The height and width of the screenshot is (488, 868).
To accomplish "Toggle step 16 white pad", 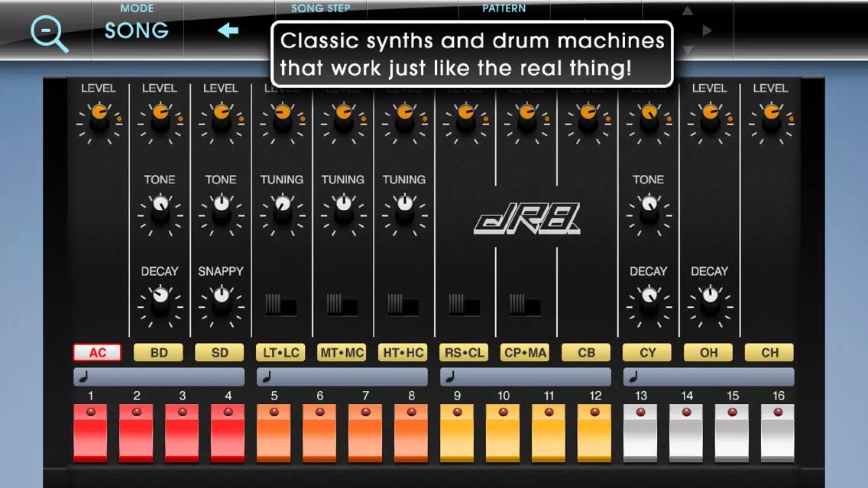I will (x=778, y=433).
